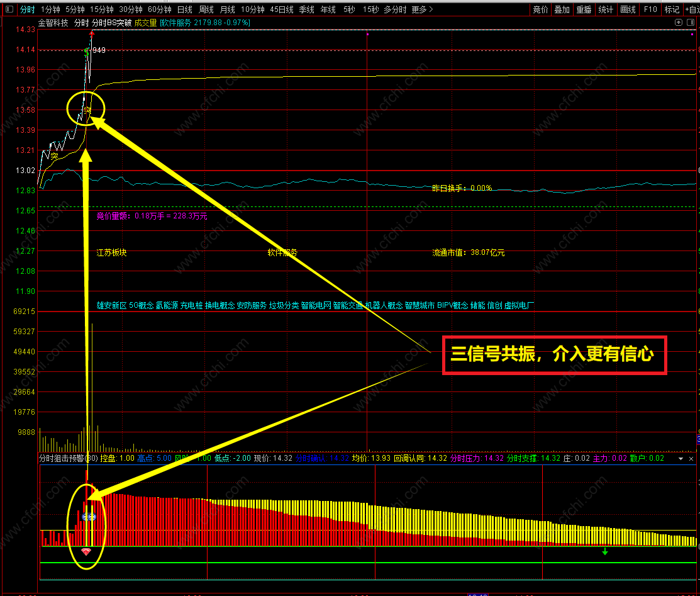
Task: Open F10 company info
Action: pos(650,9)
